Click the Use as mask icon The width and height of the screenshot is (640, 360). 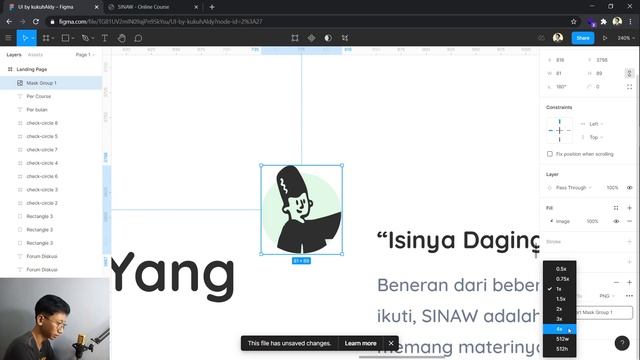[328, 38]
